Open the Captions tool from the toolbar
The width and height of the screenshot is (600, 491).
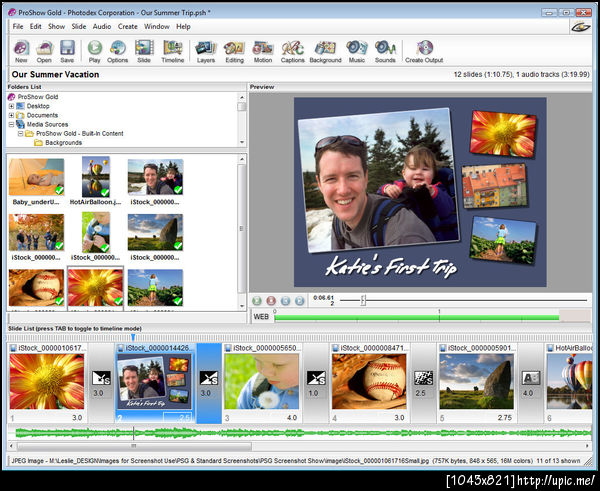point(292,48)
